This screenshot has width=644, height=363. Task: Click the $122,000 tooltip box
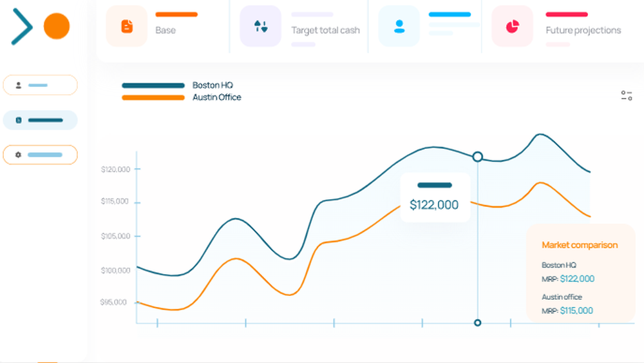435,198
